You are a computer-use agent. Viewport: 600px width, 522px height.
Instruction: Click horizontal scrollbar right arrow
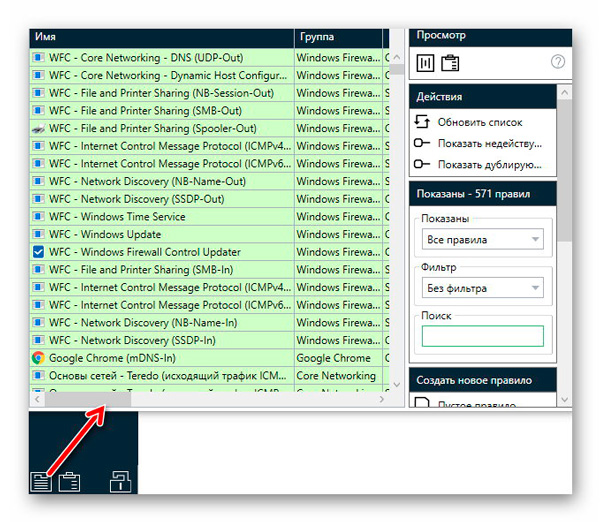tap(382, 399)
